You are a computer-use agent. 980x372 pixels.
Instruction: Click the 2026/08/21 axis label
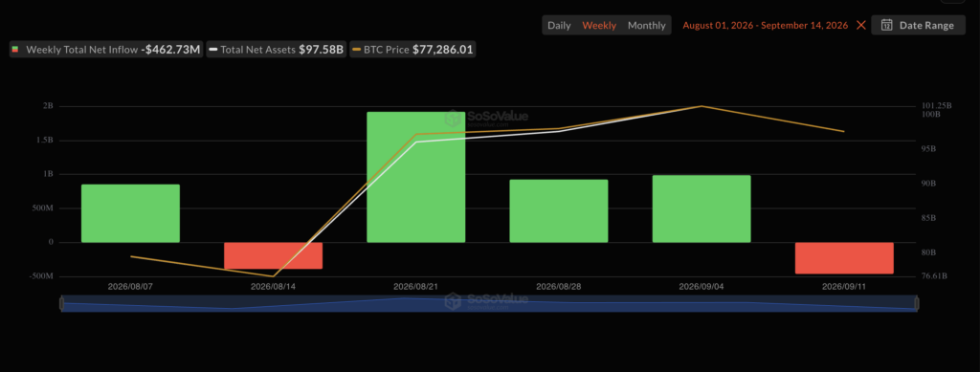click(x=415, y=287)
